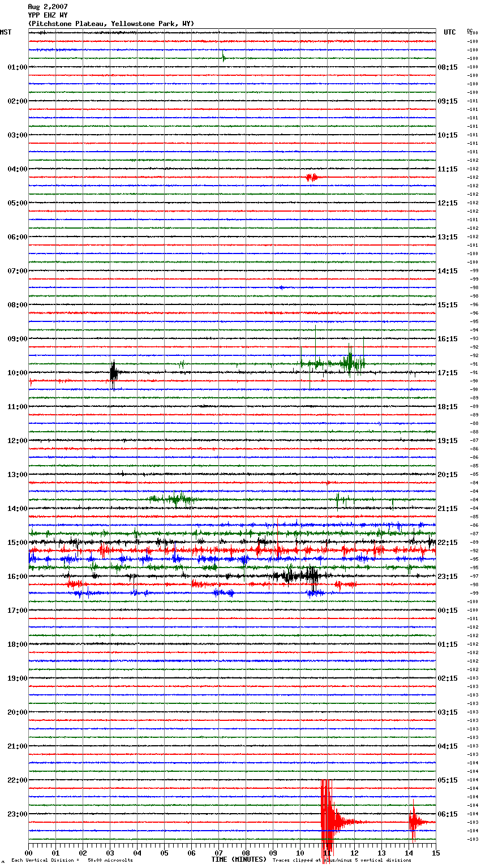Select the 16:00 MST hour label
Viewport: 481px width, 868px height.
click(18, 577)
